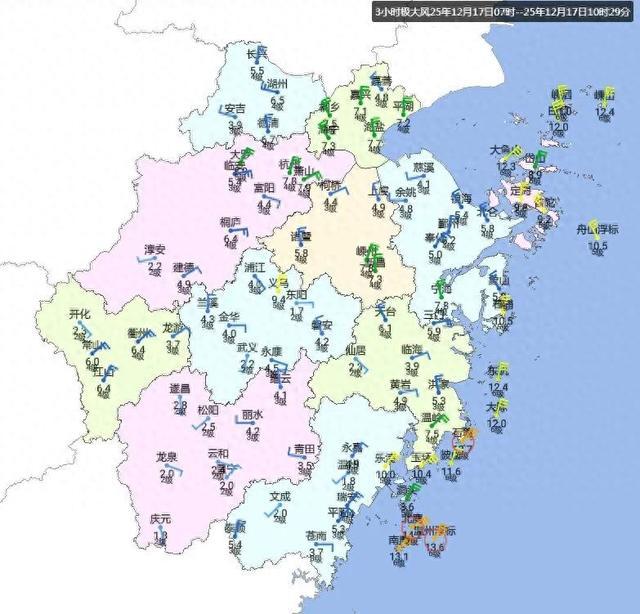
Task: Click the wind barb near 松阳
Action: click(x=201, y=423)
